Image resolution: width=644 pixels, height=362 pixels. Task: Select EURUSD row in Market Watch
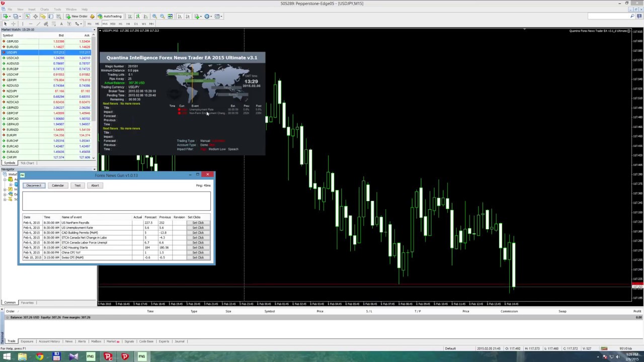coord(47,47)
